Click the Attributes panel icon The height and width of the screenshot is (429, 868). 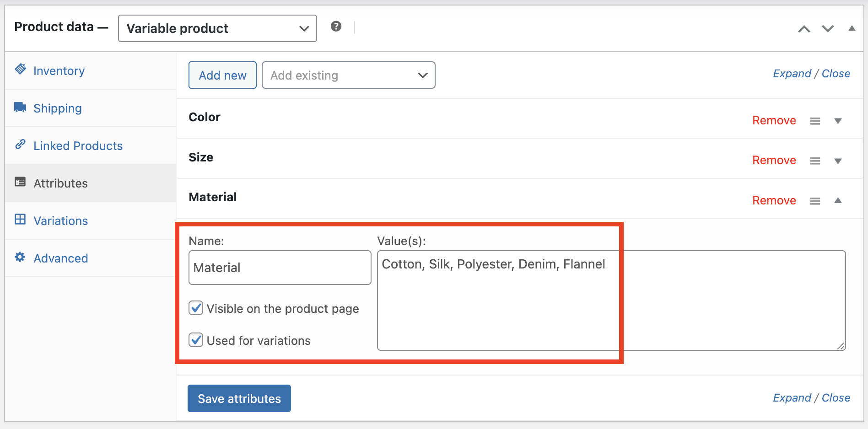pos(20,182)
